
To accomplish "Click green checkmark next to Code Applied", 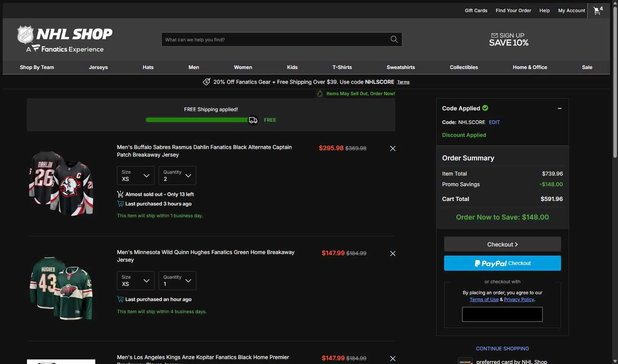I will click(485, 108).
